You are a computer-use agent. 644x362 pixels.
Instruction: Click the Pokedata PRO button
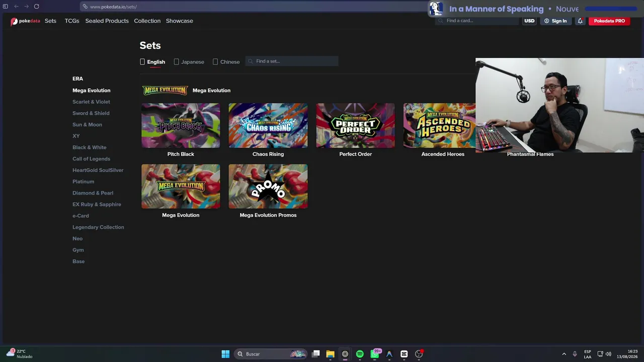[x=609, y=21]
